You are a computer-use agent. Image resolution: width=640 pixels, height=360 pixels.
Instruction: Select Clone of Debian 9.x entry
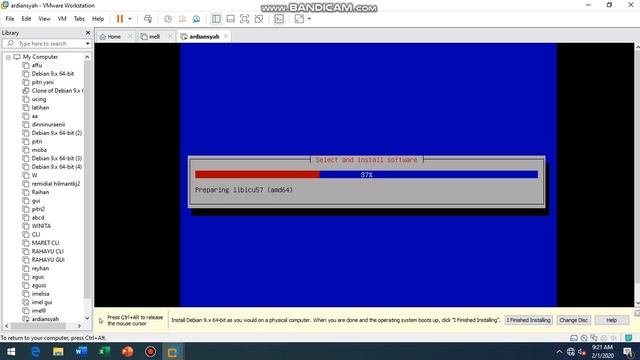click(x=57, y=91)
